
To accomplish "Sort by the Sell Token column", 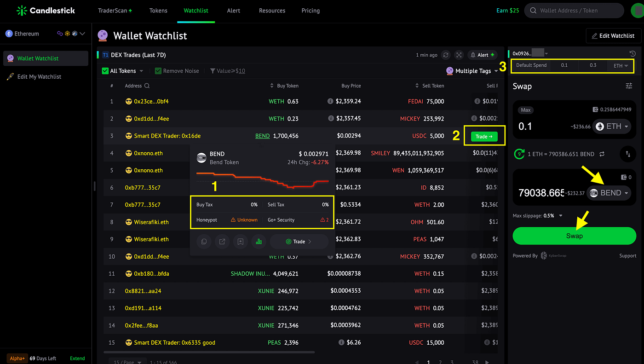I will (x=430, y=86).
